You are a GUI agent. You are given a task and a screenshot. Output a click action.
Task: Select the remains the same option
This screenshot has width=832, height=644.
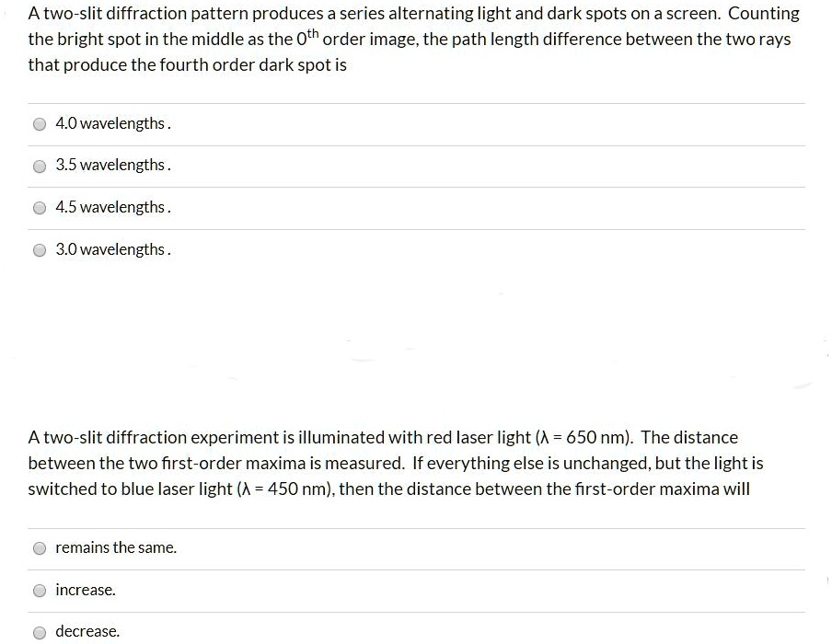click(40, 547)
